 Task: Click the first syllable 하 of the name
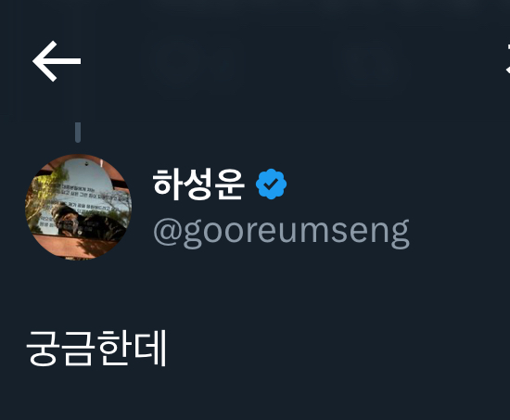coord(168,185)
